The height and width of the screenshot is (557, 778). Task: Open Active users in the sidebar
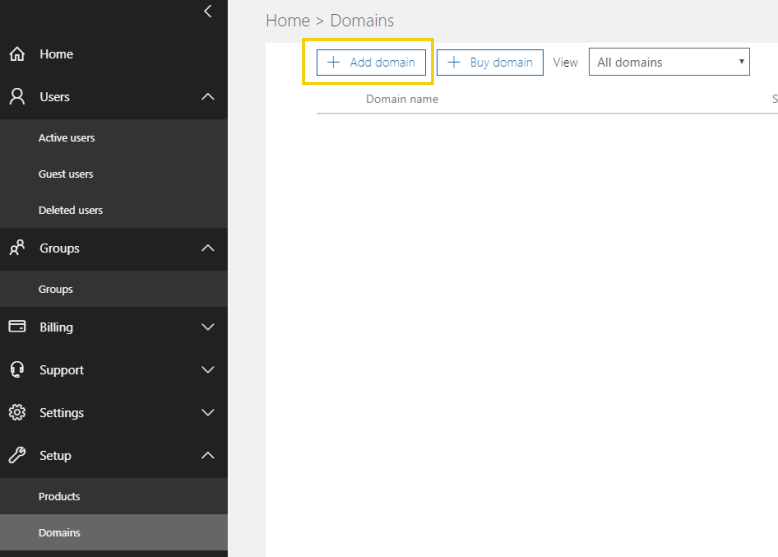pyautogui.click(x=67, y=138)
